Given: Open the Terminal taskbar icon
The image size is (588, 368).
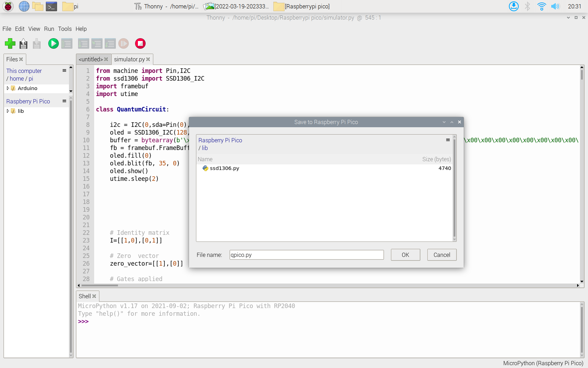Looking at the screenshot, I should pos(51,6).
